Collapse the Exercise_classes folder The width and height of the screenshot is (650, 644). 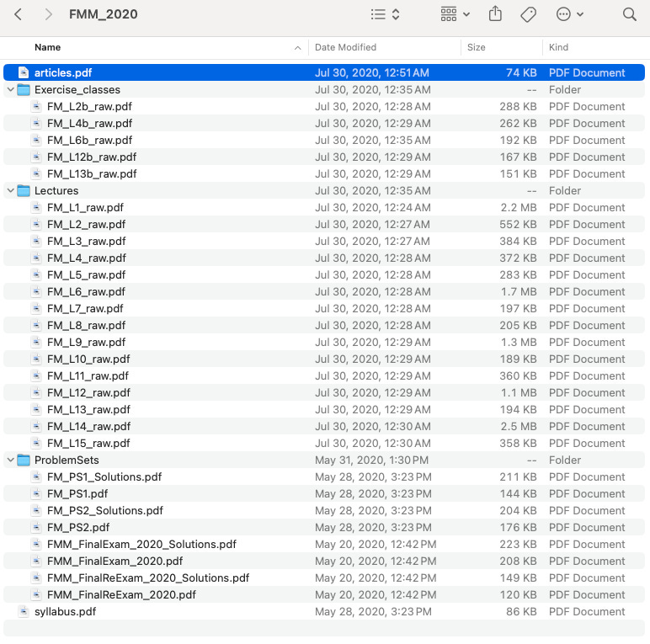pyautogui.click(x=11, y=89)
